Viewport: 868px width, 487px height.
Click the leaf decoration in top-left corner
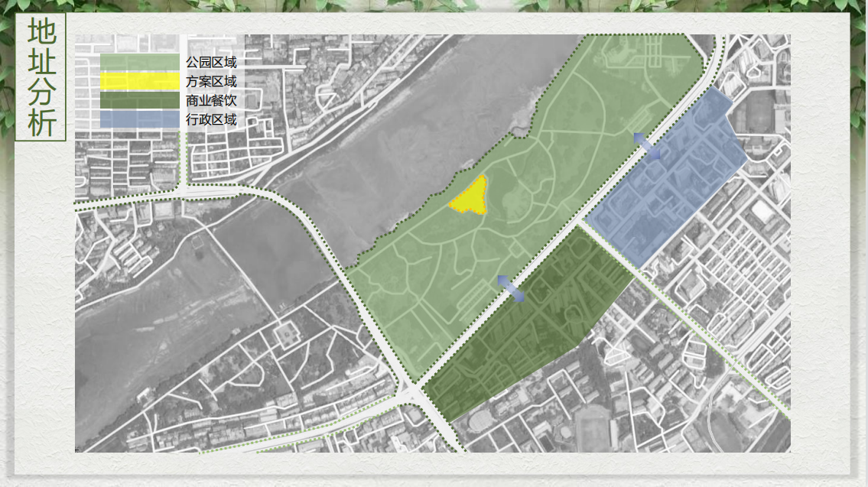(9, 76)
